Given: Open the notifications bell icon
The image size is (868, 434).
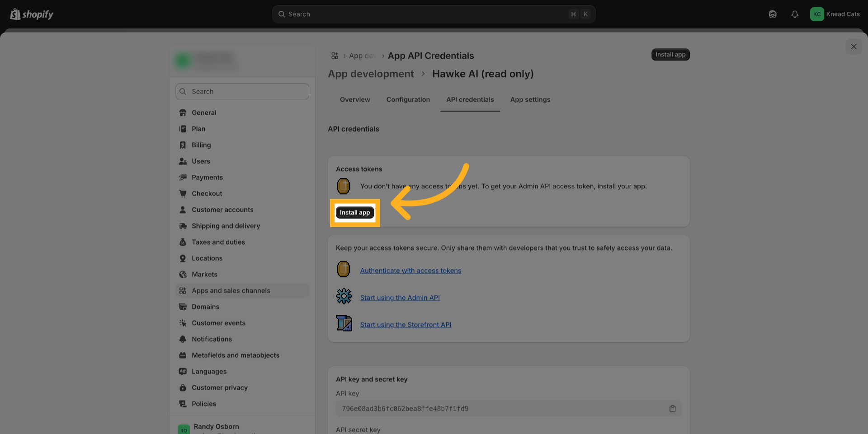Looking at the screenshot, I should click(x=794, y=14).
